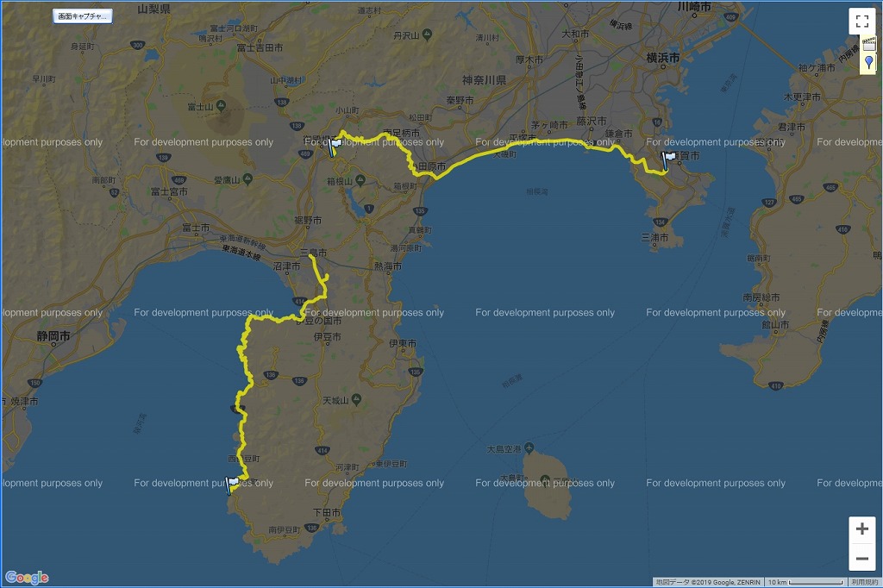Click the 丹沢山 mountain icon
This screenshot has width=883, height=588.
(427, 35)
